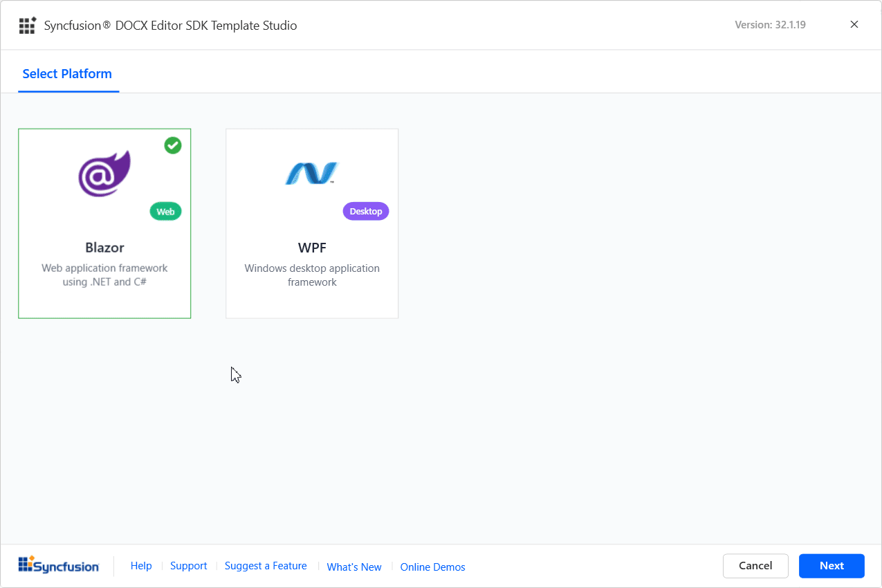
Task: Click the .NET logo on the WPF card
Action: pyautogui.click(x=312, y=172)
